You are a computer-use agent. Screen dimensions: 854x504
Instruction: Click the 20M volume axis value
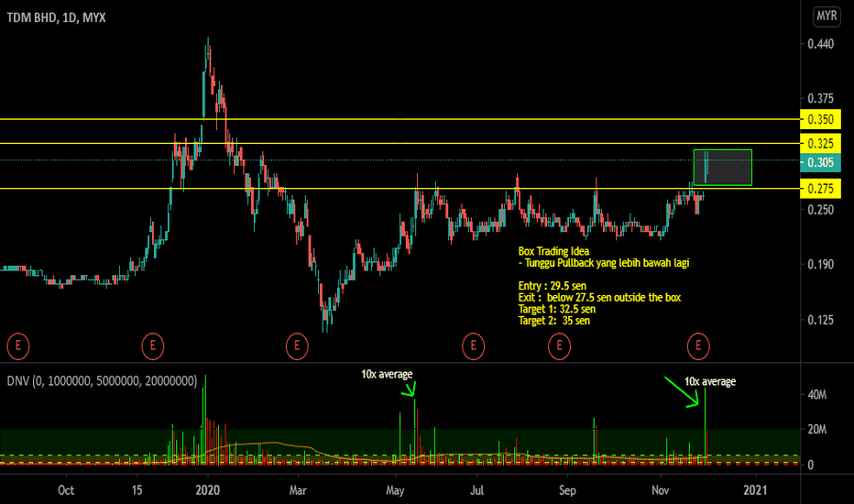[817, 430]
